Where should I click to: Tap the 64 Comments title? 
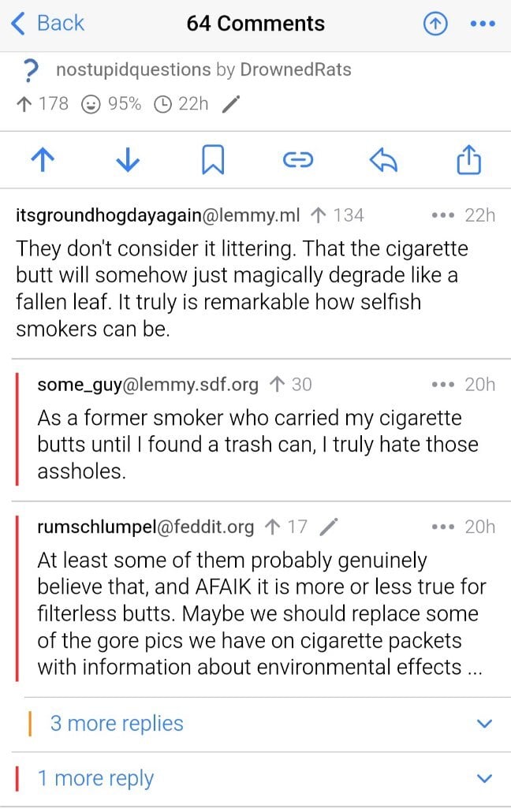(x=255, y=24)
